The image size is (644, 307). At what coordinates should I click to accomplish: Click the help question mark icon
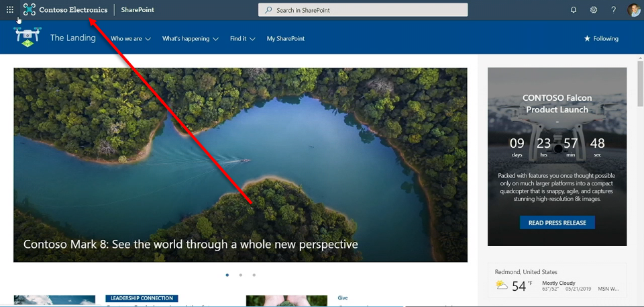(613, 10)
